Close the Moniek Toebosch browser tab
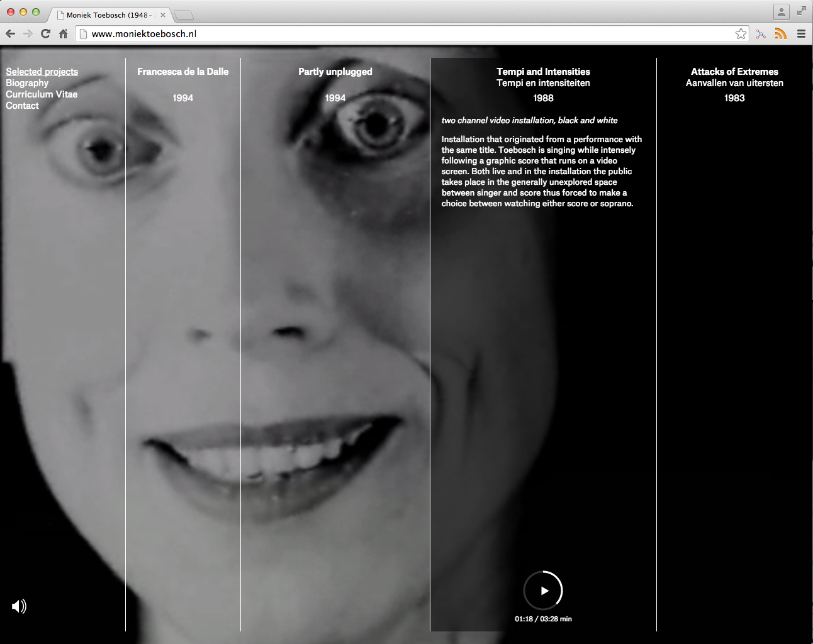This screenshot has width=813, height=644. pos(163,15)
